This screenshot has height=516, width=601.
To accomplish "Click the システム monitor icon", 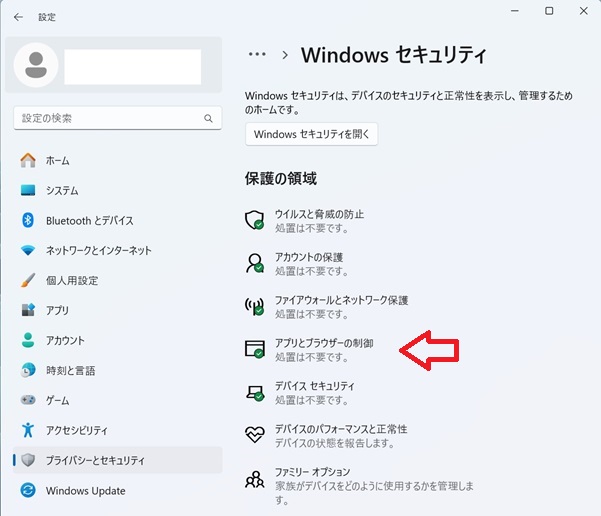I will tap(28, 190).
